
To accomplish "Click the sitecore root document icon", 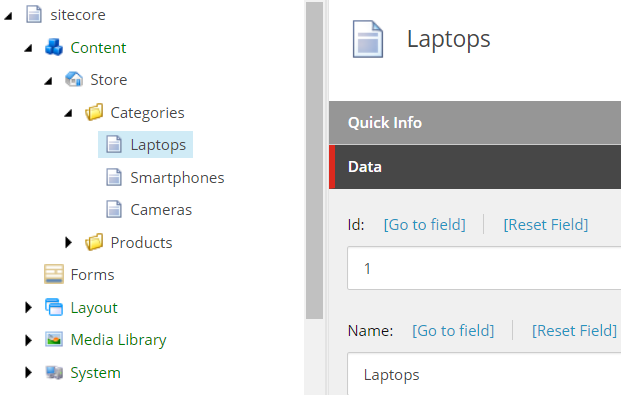I will click(x=34, y=15).
